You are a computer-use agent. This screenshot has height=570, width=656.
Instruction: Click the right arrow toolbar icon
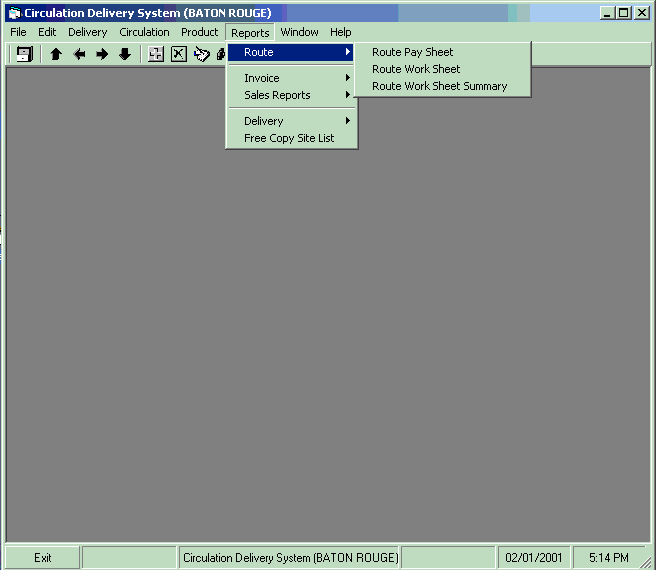[x=102, y=54]
